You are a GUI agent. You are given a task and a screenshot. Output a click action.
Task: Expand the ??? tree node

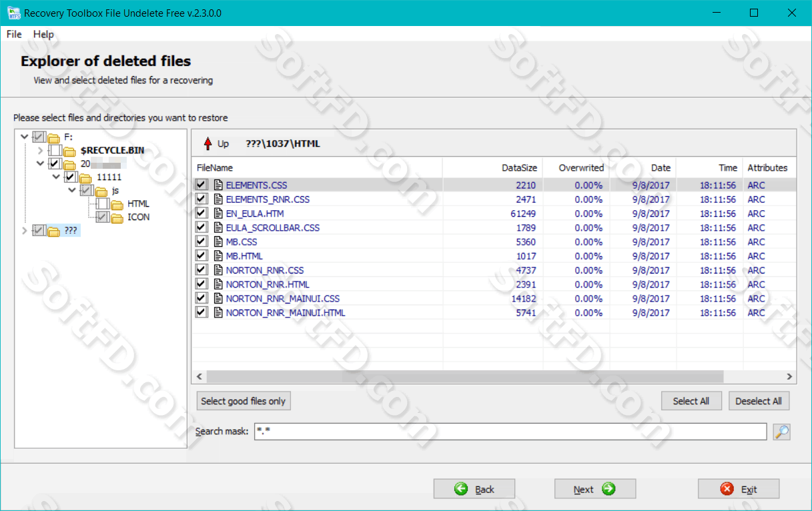tap(25, 231)
